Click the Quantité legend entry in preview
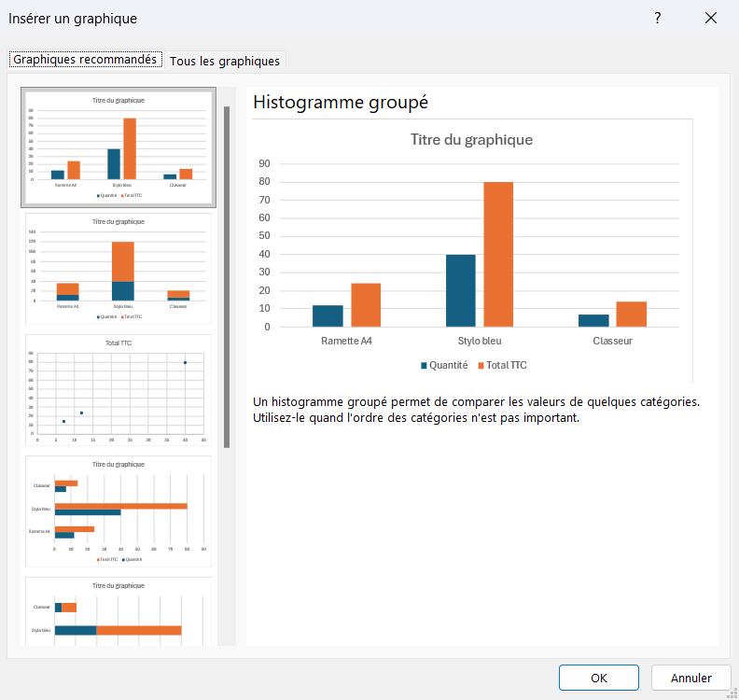 coord(444,365)
